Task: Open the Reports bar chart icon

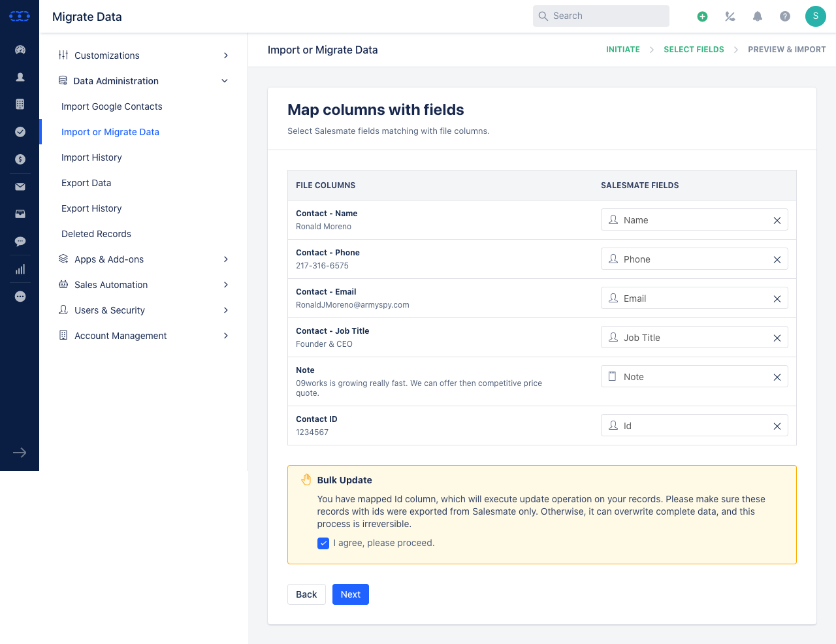Action: point(20,269)
